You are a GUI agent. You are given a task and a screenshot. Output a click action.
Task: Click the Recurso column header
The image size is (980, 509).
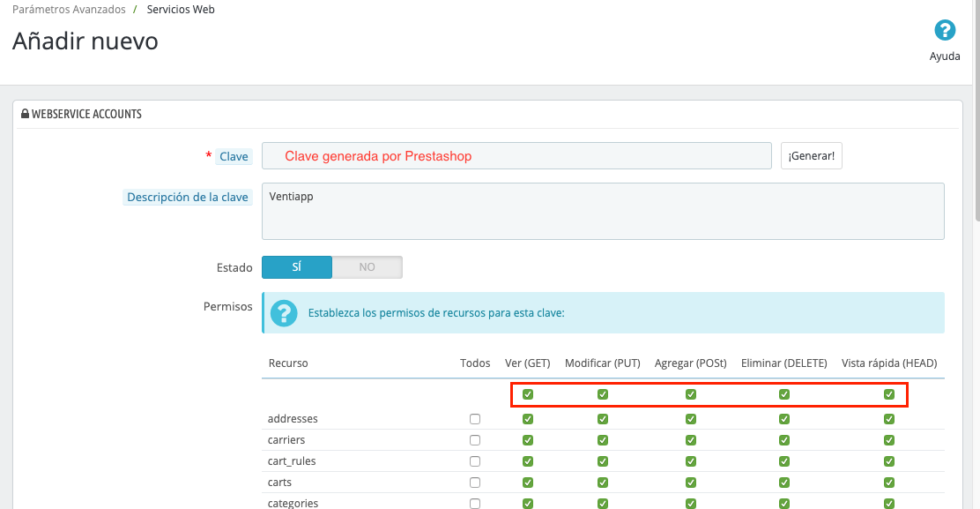(x=288, y=363)
